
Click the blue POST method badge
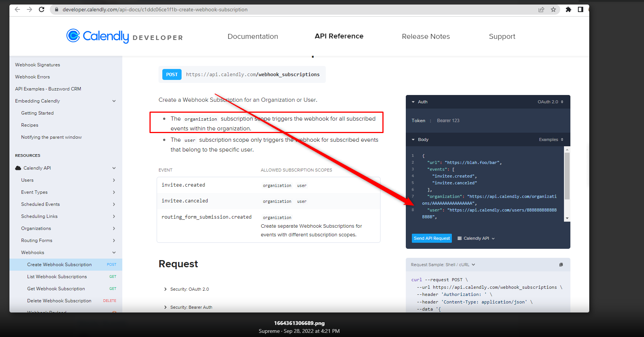pos(172,75)
